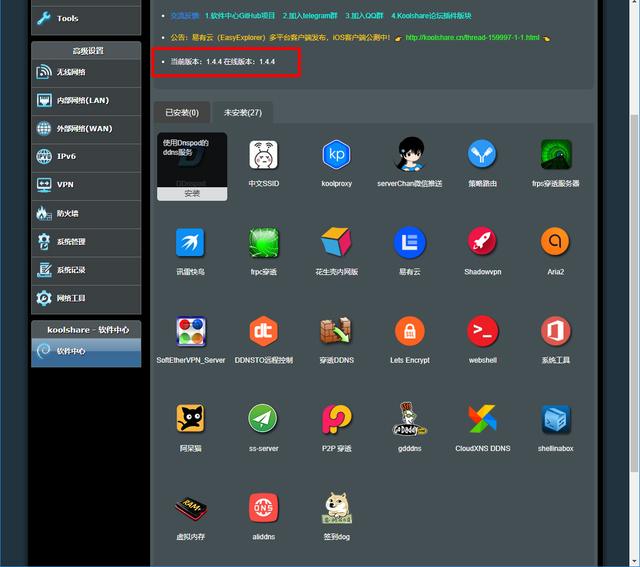Open the 中文SSID plugin icon
640x567 pixels.
[263, 154]
